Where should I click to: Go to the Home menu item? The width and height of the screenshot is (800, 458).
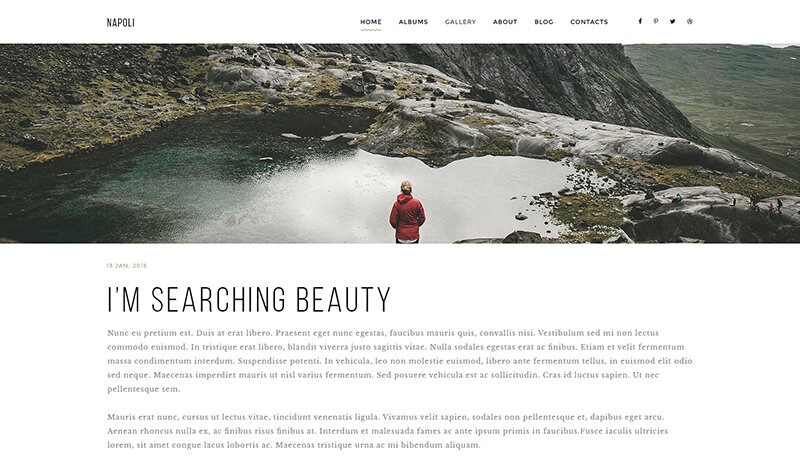(371, 22)
